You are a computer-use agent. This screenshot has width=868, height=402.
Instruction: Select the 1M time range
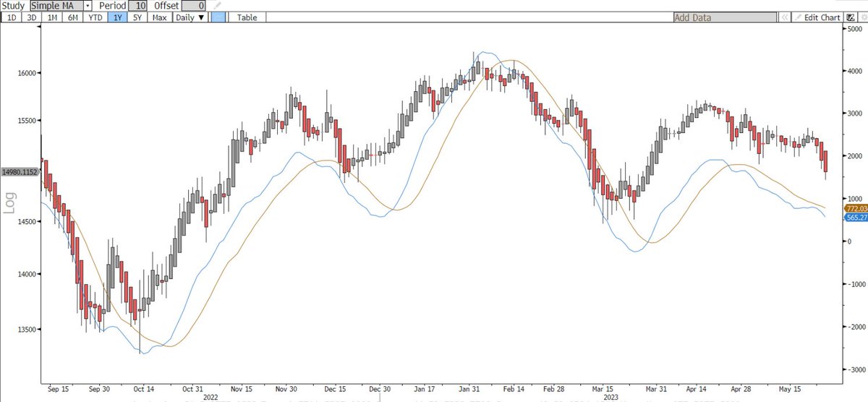tap(52, 17)
